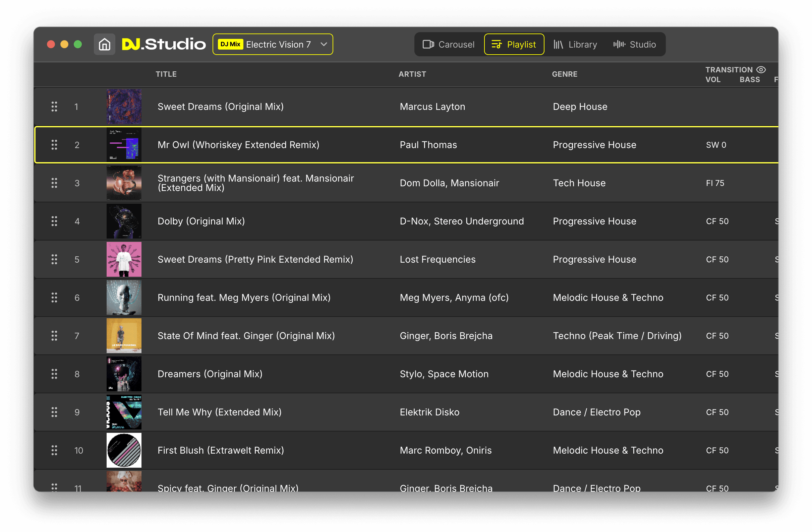Switch to the Studio tab
This screenshot has height=532, width=812.
click(635, 44)
